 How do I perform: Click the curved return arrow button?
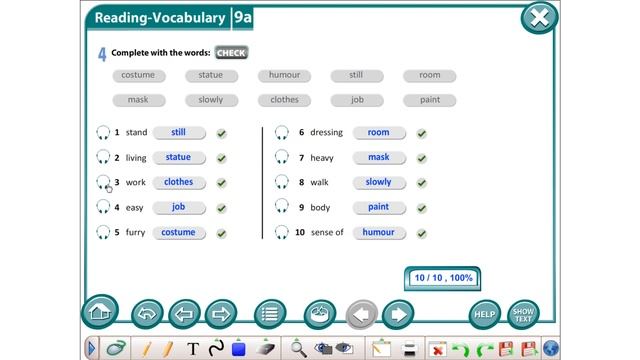point(147,314)
